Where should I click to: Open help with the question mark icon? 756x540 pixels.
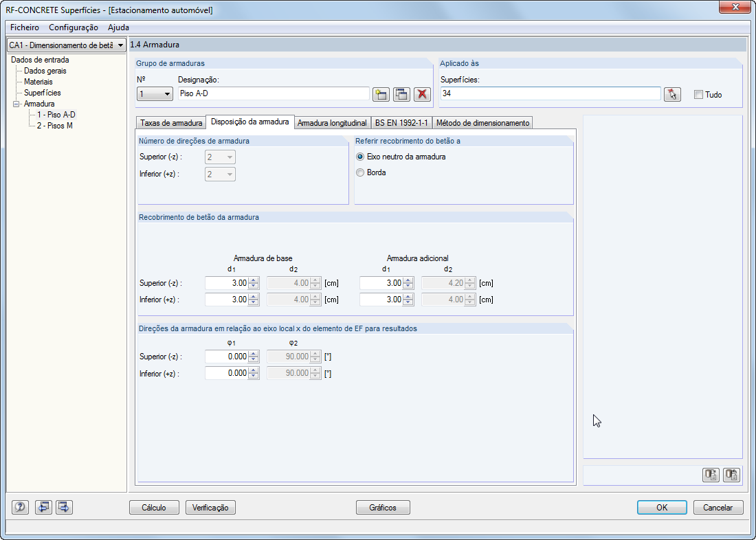point(20,507)
